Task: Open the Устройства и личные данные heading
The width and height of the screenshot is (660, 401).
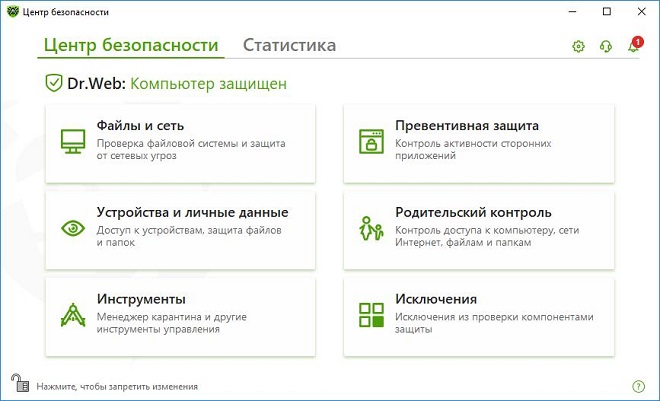Action: [x=192, y=212]
